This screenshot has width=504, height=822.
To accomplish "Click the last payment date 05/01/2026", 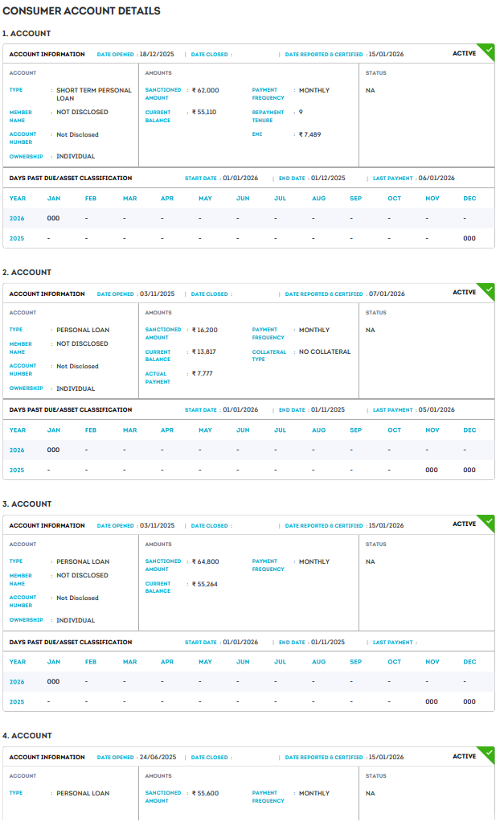I will pos(436,409).
